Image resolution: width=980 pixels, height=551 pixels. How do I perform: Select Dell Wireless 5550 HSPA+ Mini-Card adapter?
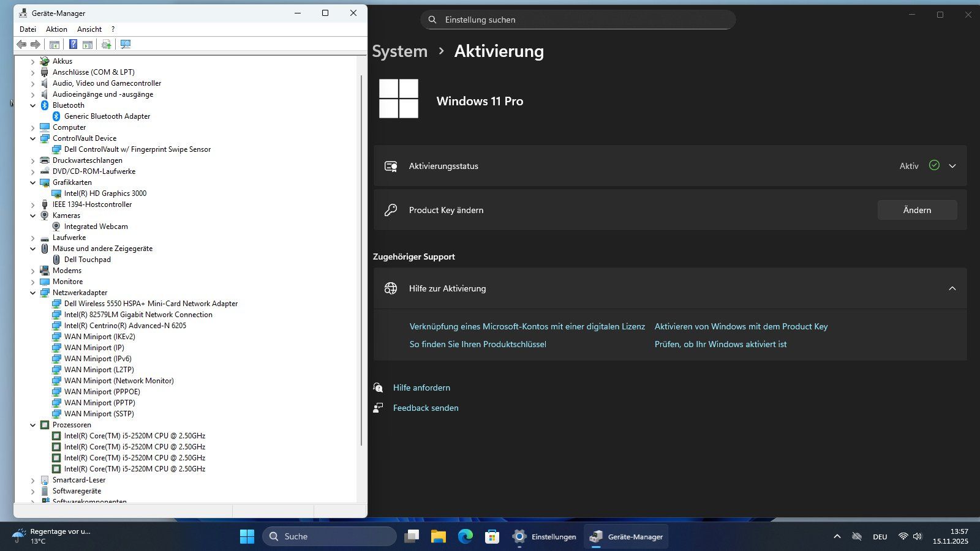pos(151,304)
